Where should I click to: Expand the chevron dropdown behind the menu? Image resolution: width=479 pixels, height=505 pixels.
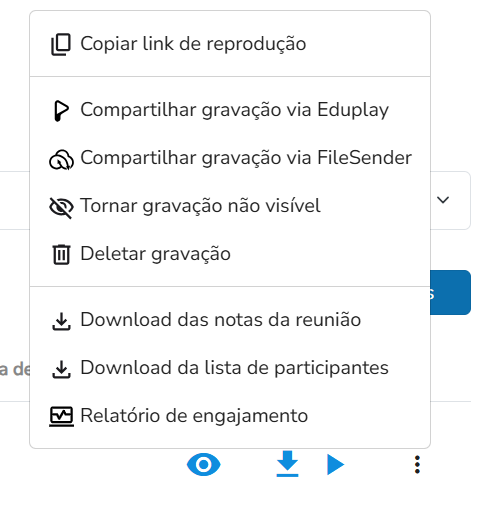(443, 200)
